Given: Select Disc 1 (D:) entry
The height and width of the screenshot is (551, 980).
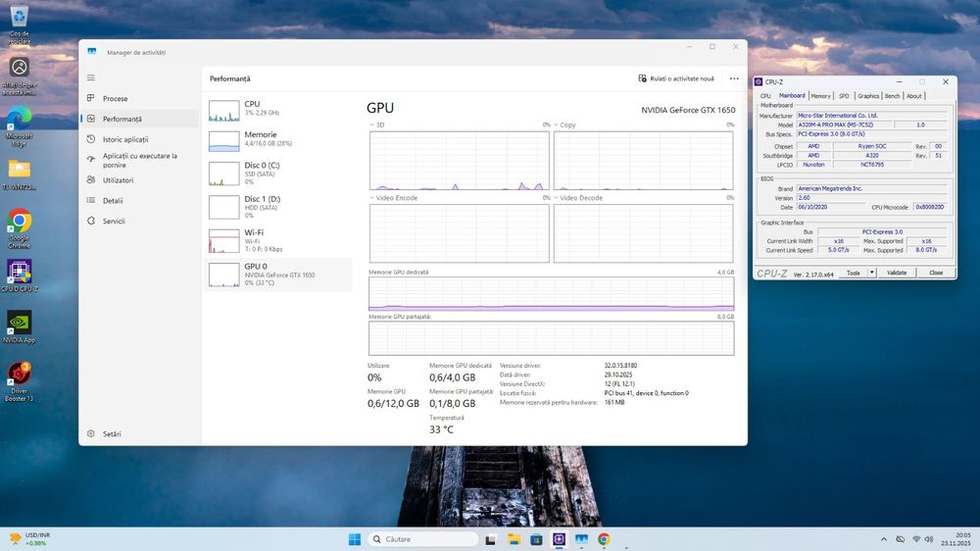Looking at the screenshot, I should [278, 207].
